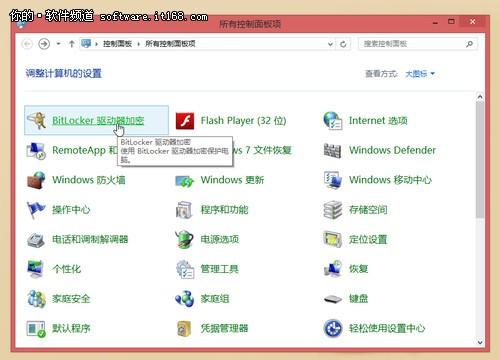Click the 程序和功能 text

224,210
